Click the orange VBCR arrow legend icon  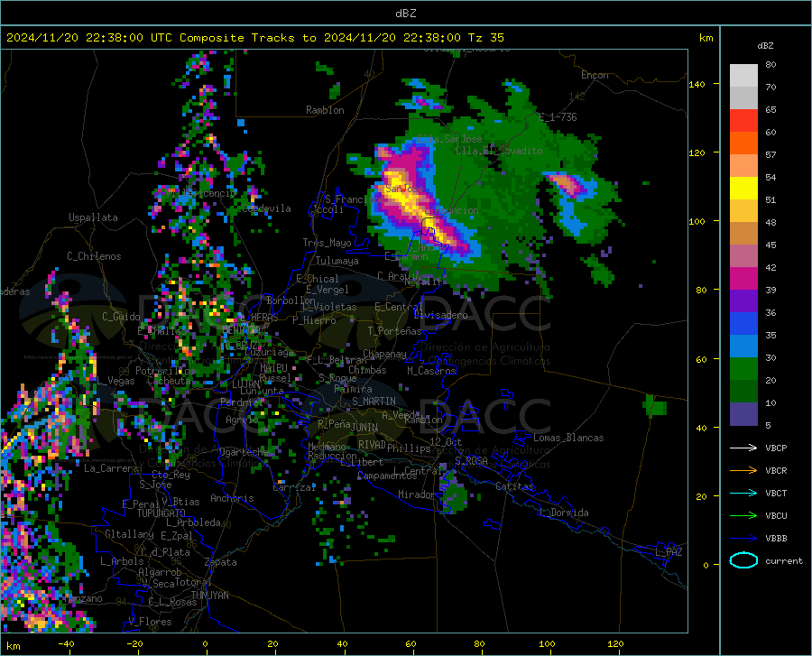[743, 471]
